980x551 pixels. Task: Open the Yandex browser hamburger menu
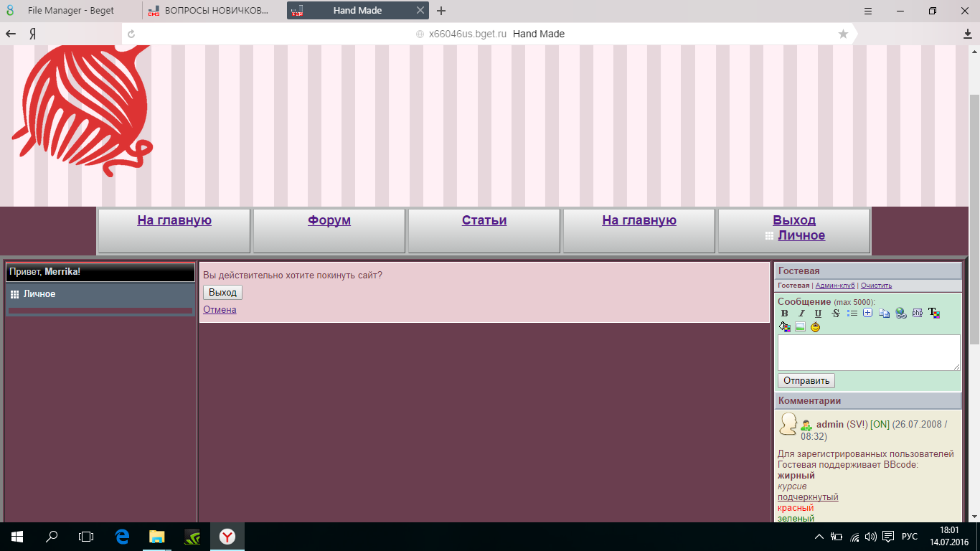[x=868, y=11]
